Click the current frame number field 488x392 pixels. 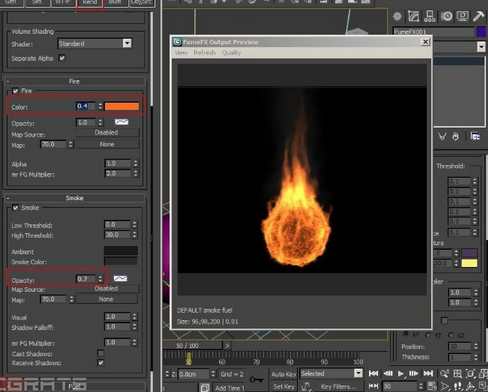coord(400,386)
